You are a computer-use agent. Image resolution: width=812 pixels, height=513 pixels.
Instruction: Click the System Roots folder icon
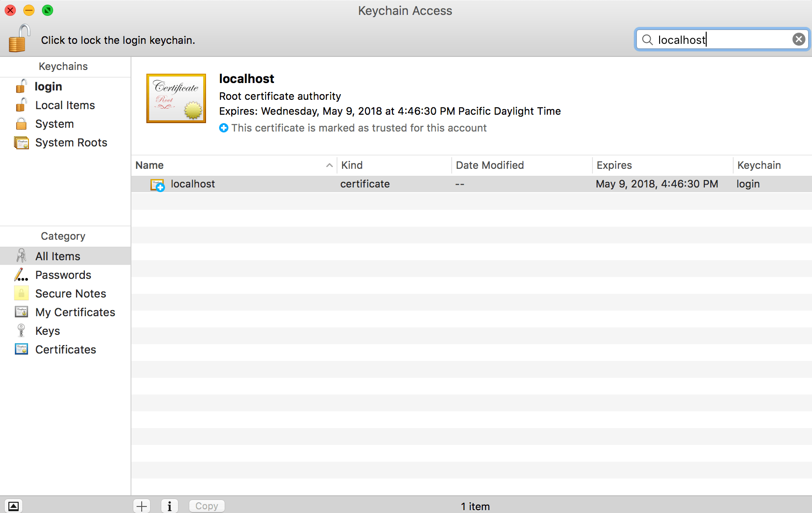21,142
